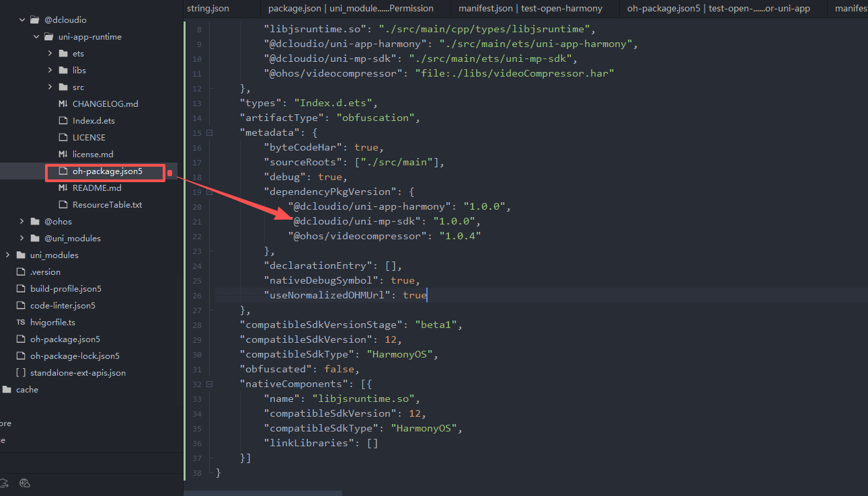868x496 pixels.
Task: Select the libs folder name
Action: [79, 70]
